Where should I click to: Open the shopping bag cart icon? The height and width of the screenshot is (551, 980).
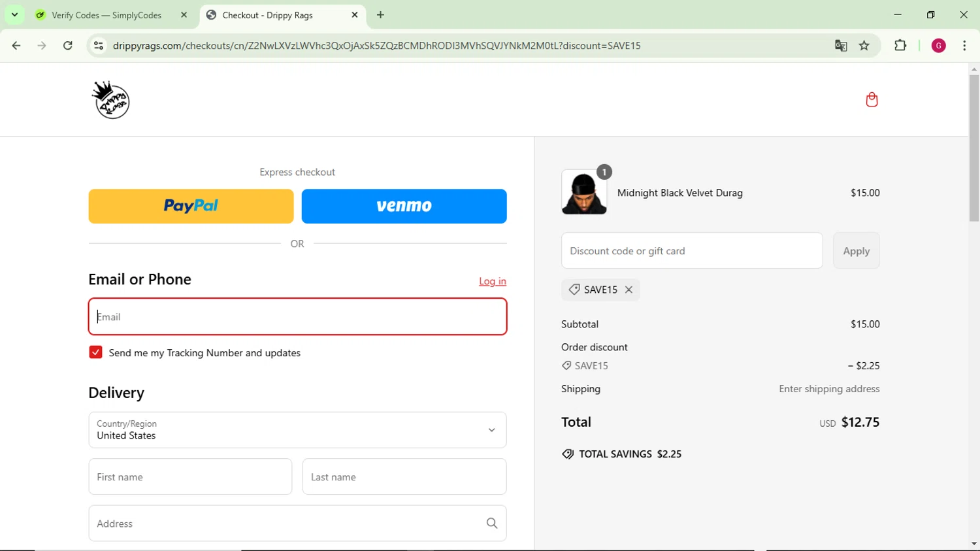(x=872, y=99)
